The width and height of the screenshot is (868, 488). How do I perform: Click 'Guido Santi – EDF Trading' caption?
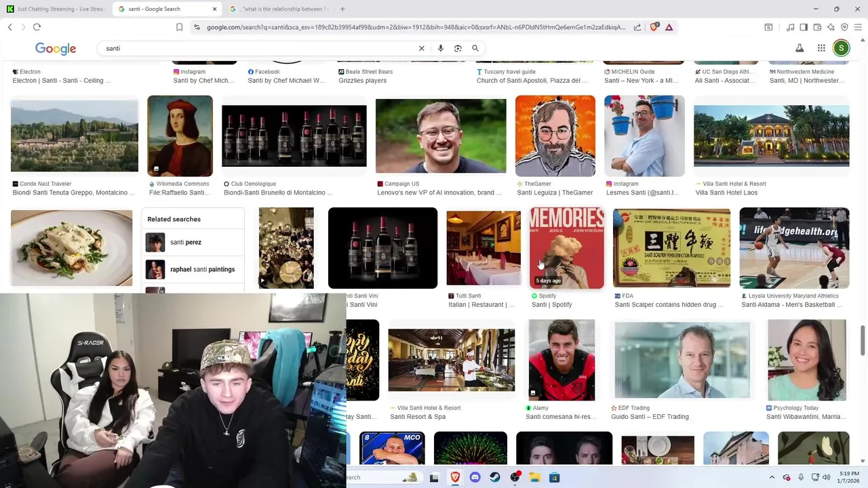coord(650,417)
